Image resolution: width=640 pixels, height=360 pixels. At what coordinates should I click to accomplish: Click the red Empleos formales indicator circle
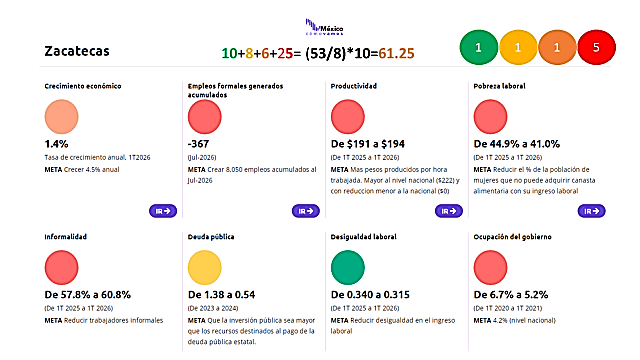[x=204, y=117]
